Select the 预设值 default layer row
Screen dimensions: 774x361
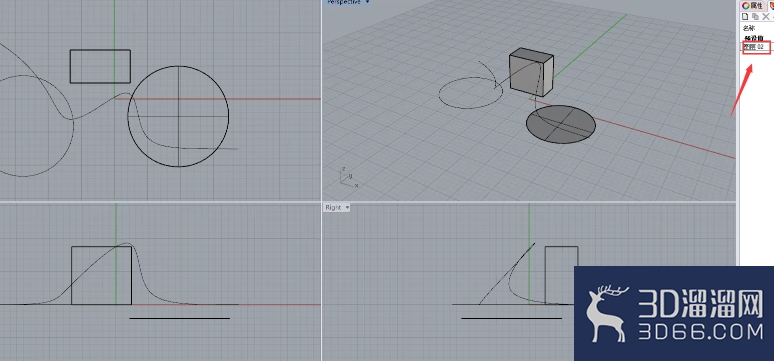pyautogui.click(x=754, y=38)
